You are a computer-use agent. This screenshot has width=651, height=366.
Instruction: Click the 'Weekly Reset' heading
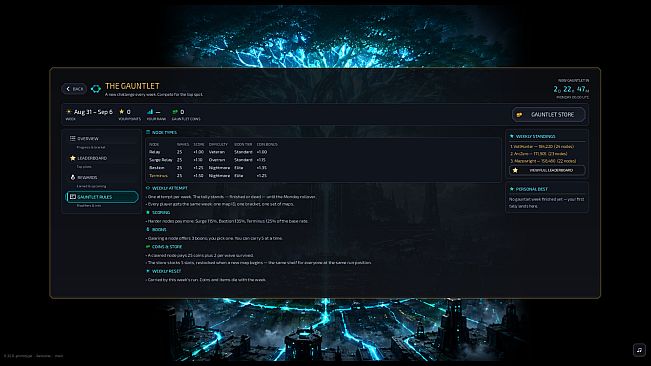tap(166, 271)
